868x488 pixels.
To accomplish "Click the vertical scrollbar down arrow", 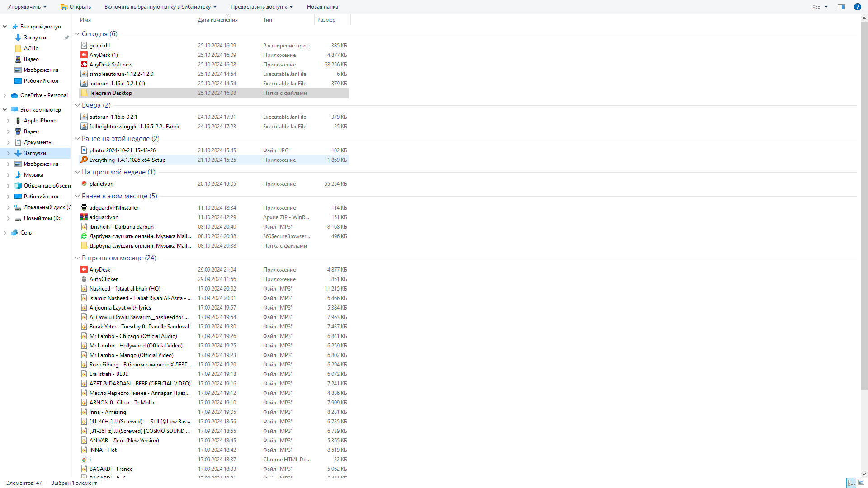I will coord(864,474).
